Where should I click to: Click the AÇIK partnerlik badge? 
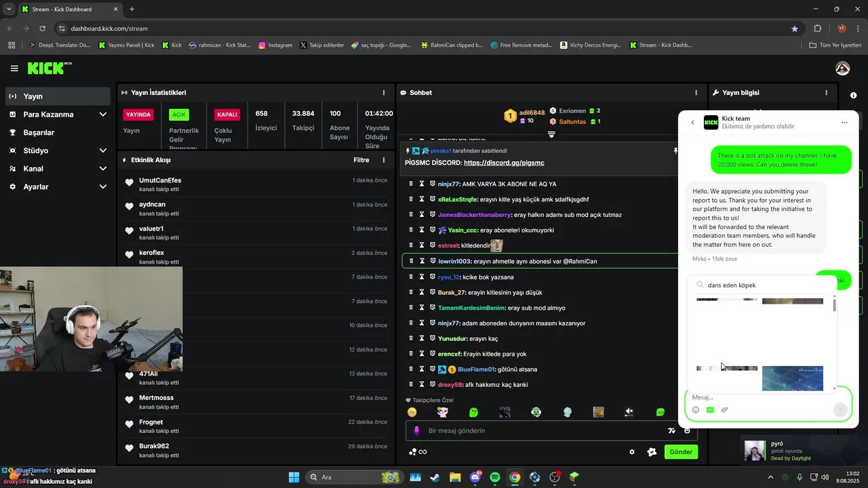click(179, 115)
